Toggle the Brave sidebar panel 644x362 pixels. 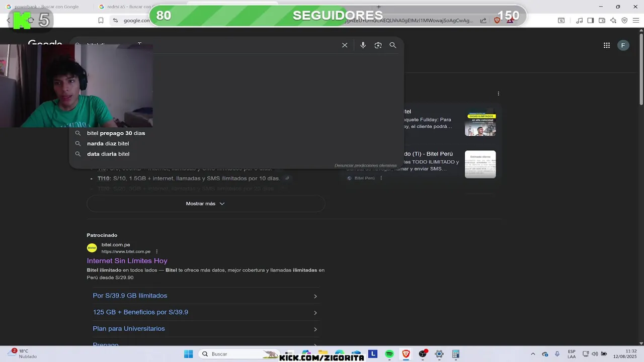[x=591, y=21]
